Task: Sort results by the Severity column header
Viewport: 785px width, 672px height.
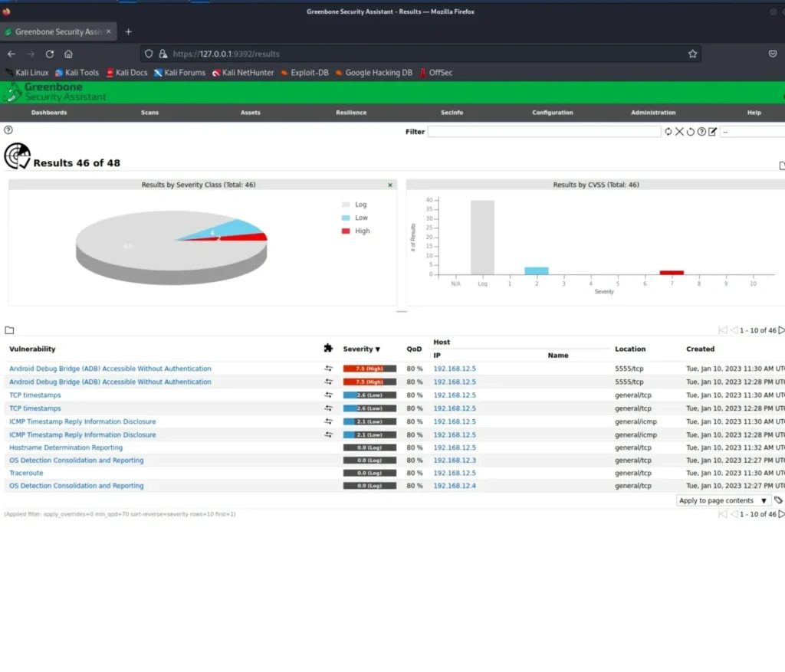Action: coord(361,349)
